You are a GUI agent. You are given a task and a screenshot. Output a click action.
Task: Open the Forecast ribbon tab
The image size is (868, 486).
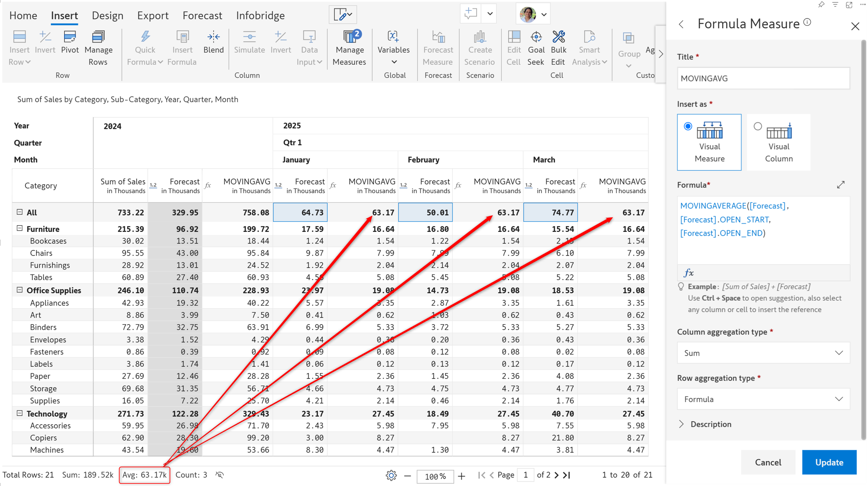pos(202,15)
